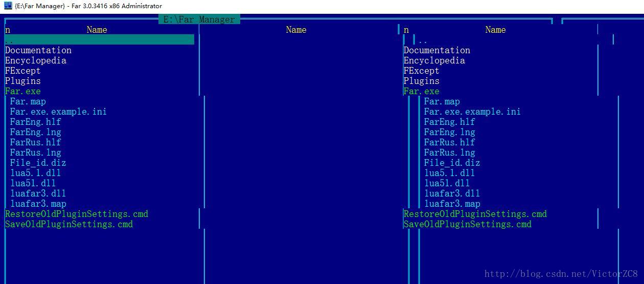Click the right panel Name column header
This screenshot has height=284, width=644.
495,30
